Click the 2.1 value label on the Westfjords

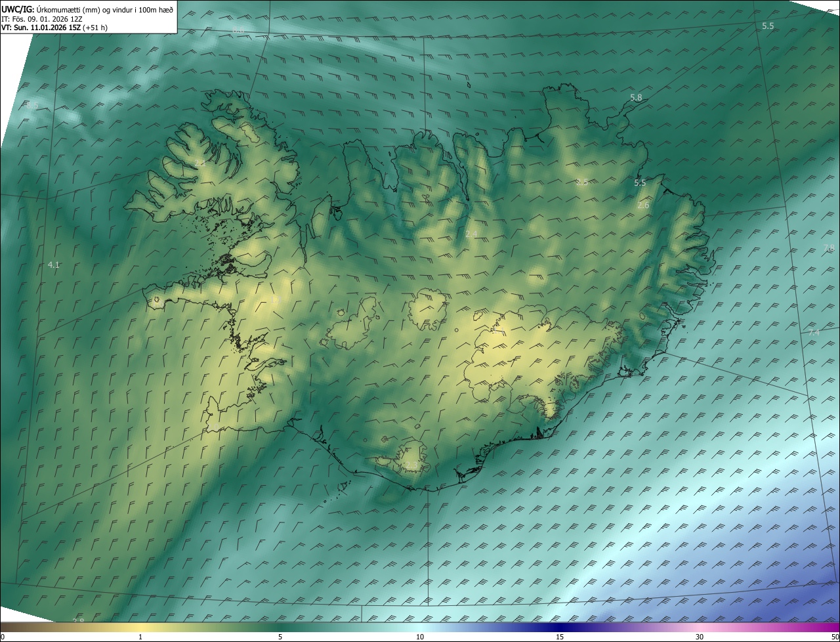200,163
